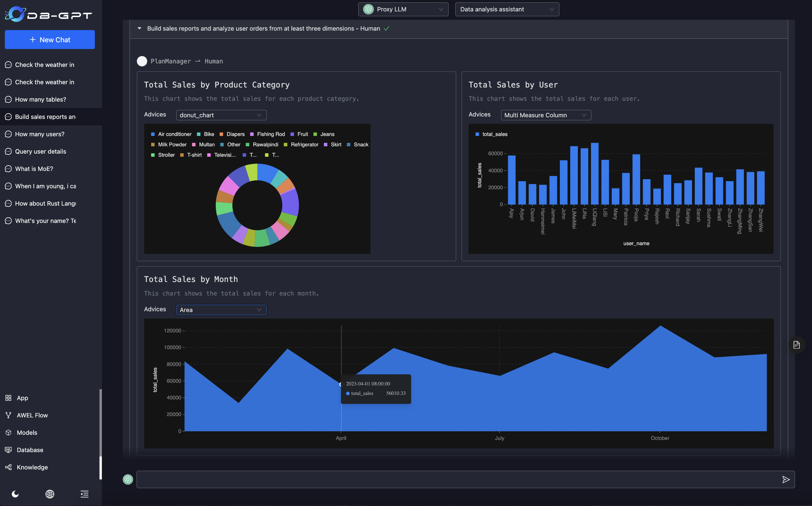This screenshot has width=812, height=506.
Task: Open the language globe icon
Action: pos(50,494)
